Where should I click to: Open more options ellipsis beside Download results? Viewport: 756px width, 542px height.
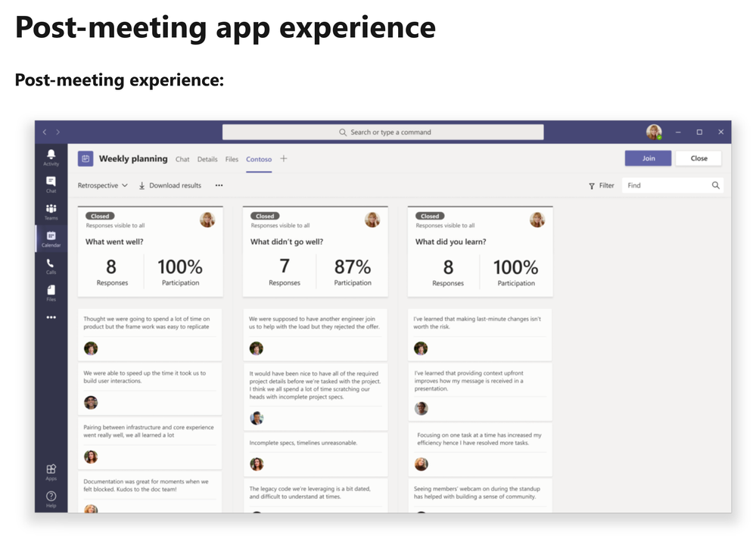click(x=219, y=185)
